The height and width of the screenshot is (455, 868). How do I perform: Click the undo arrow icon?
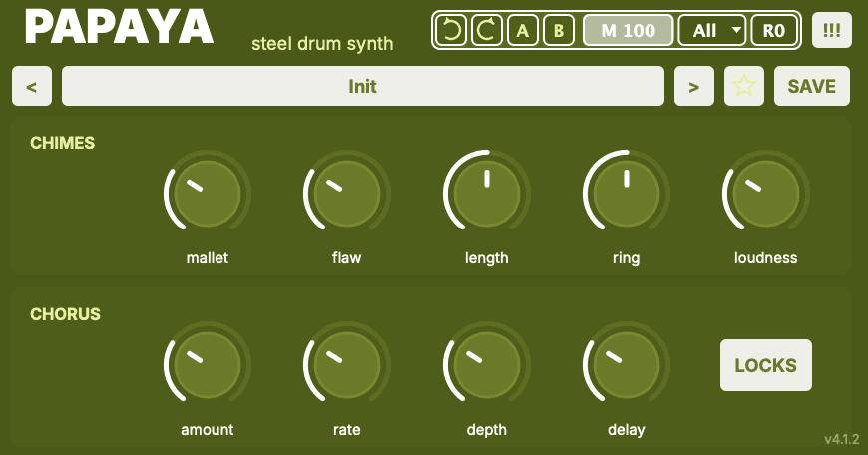(x=451, y=30)
